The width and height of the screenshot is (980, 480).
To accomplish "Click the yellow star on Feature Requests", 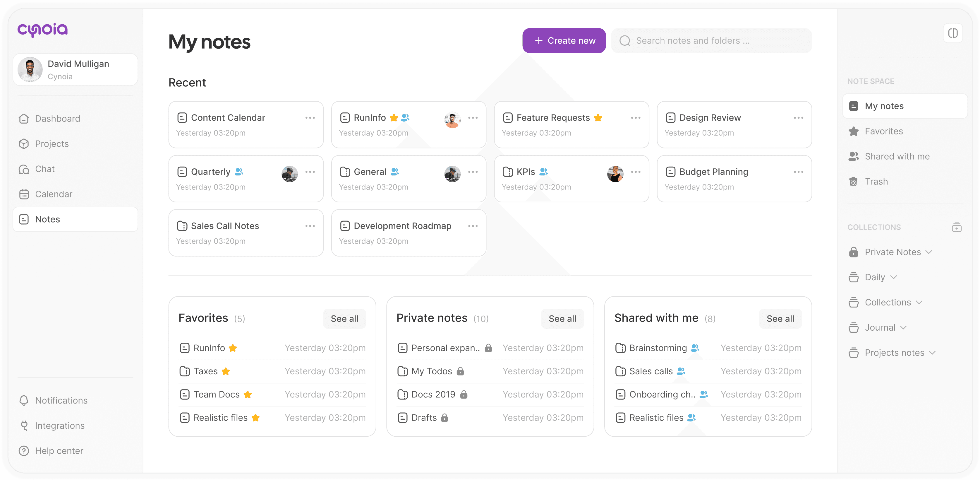I will coord(598,118).
